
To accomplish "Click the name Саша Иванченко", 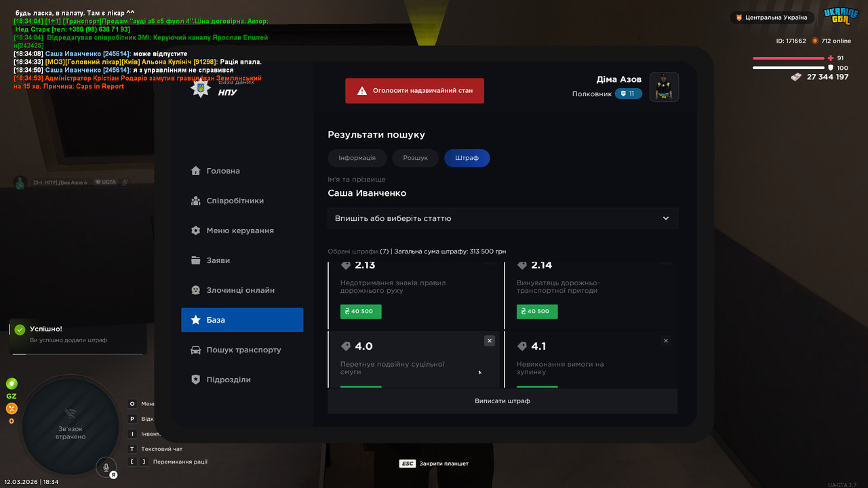I will coord(367,193).
